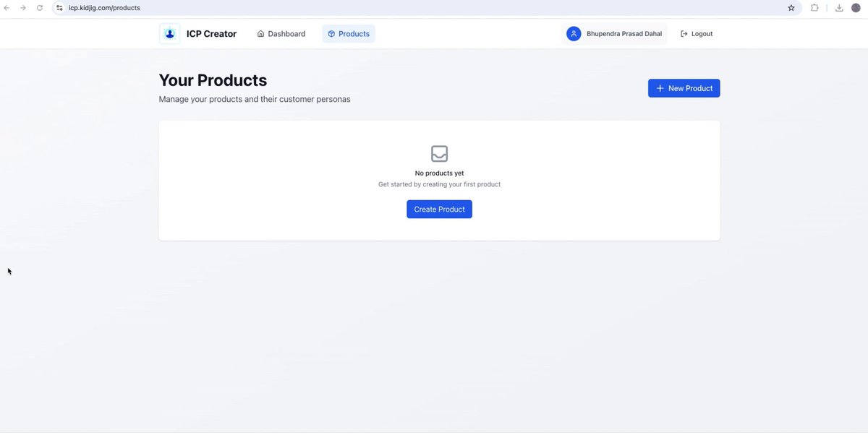Click the empty inbox icon

pos(440,153)
